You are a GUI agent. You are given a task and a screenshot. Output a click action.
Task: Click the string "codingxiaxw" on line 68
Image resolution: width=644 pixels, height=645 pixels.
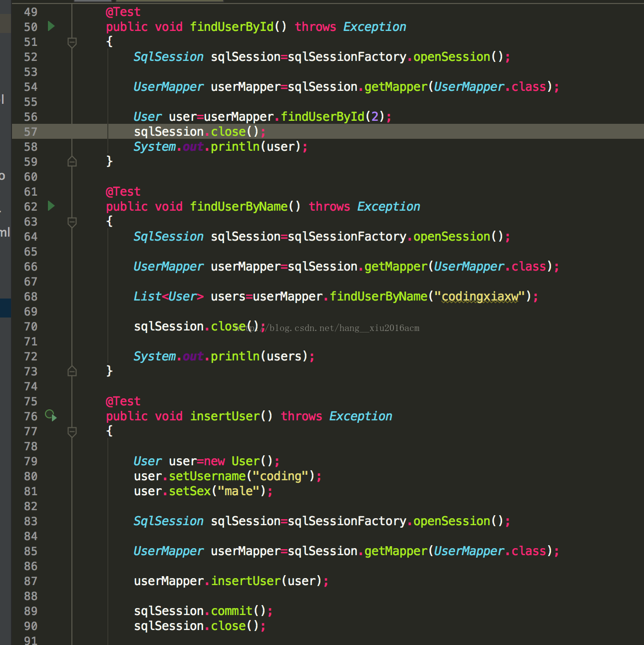tap(480, 297)
